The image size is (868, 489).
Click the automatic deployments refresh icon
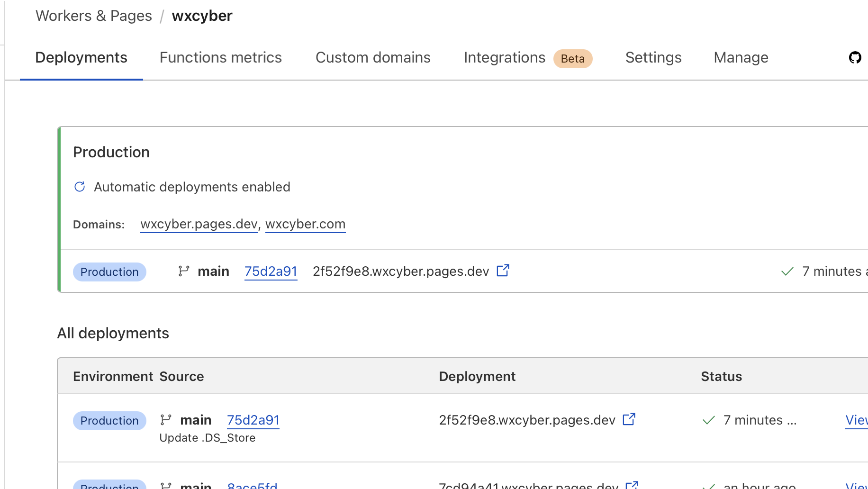80,187
